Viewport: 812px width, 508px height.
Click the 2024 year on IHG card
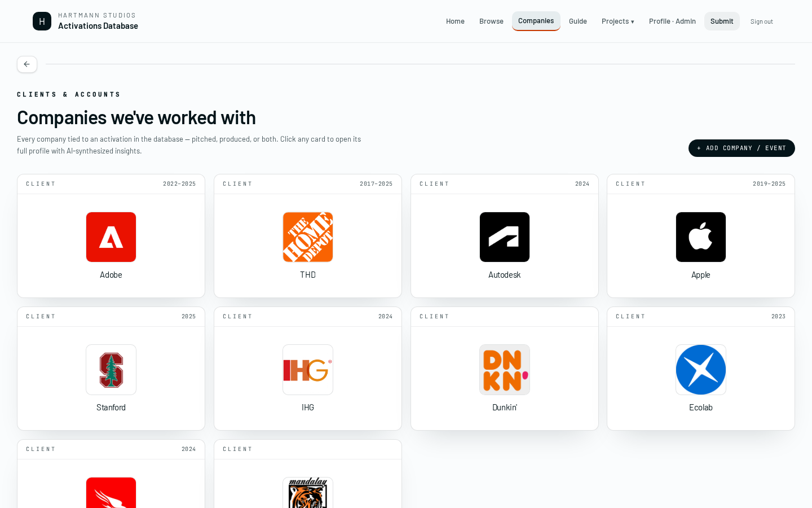coord(386,317)
